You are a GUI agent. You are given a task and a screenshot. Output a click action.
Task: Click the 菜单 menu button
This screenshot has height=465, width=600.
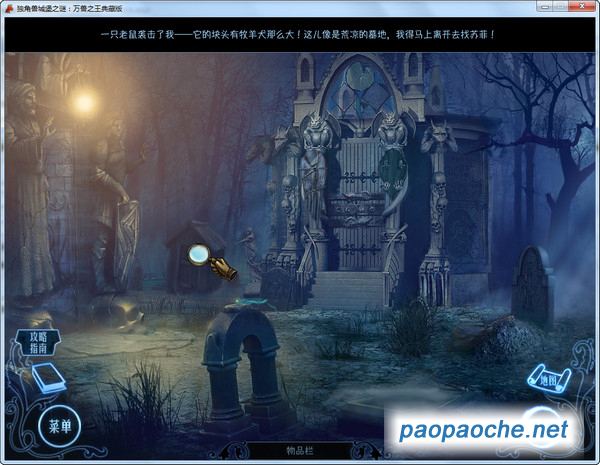60,426
